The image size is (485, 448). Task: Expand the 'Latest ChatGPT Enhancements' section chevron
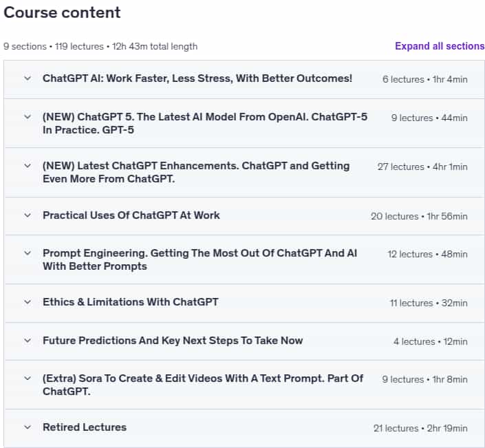(x=28, y=166)
